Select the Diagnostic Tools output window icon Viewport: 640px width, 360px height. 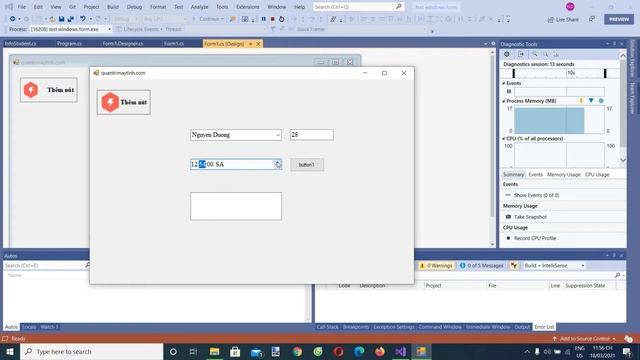click(521, 54)
